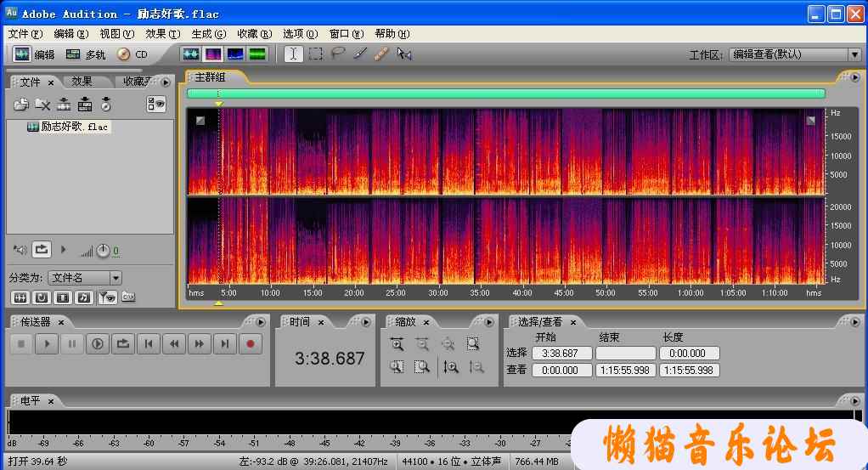Viewport: 868px width, 470px height.
Task: Open the 分类为 sort dropdown
Action: pos(116,278)
